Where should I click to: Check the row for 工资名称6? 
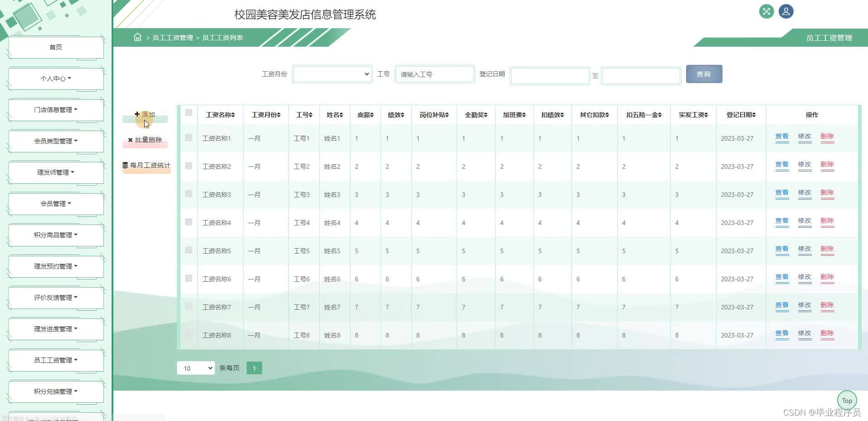point(189,278)
